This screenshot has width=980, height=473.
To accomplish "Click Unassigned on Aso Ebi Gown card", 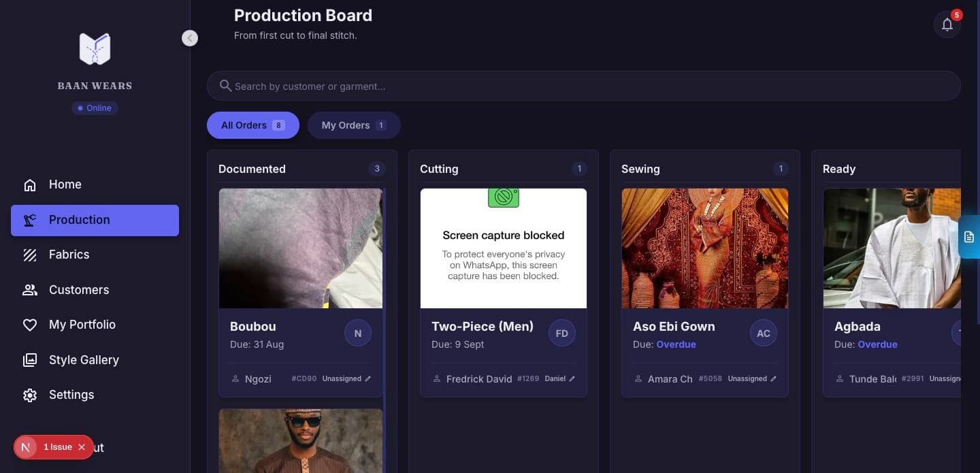I will click(x=747, y=379).
